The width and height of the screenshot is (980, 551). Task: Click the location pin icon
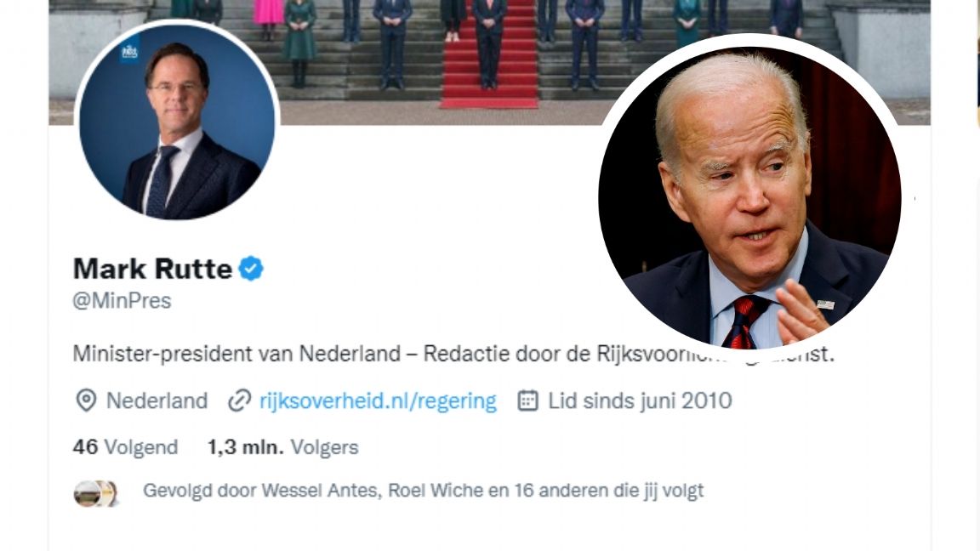point(86,400)
